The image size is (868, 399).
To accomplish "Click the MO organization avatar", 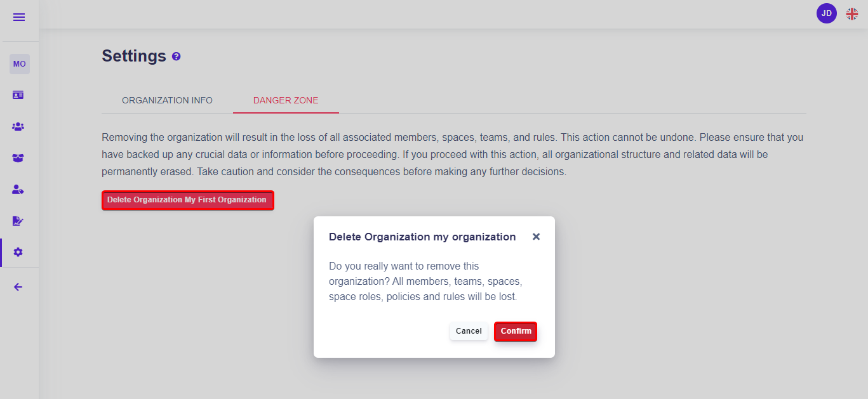I will pos(19,64).
